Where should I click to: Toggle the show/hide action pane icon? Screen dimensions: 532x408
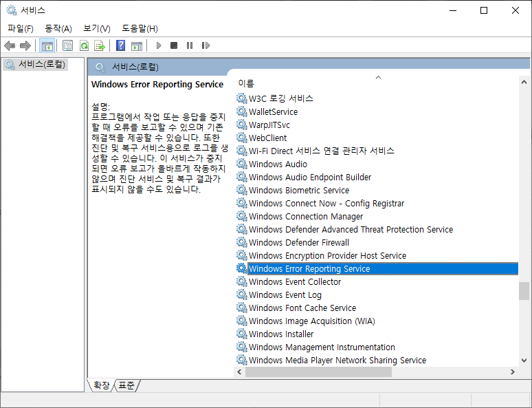(x=137, y=45)
